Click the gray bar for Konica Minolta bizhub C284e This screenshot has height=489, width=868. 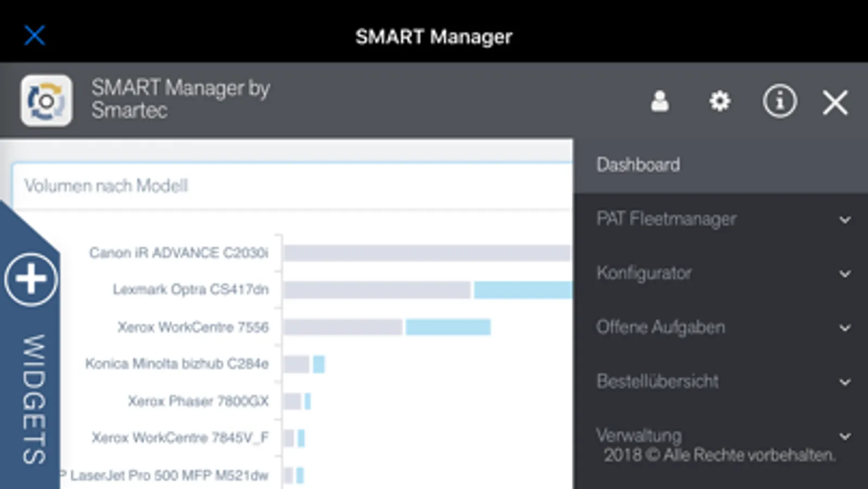[296, 364]
